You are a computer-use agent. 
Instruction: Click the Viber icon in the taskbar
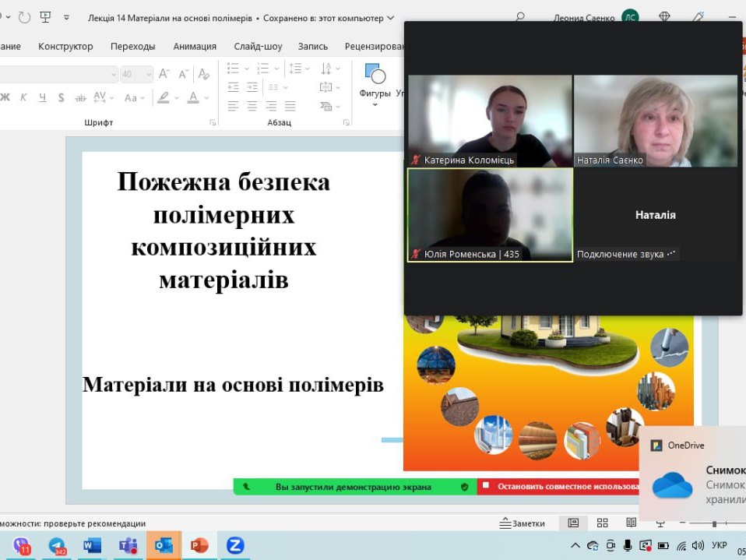point(22,546)
